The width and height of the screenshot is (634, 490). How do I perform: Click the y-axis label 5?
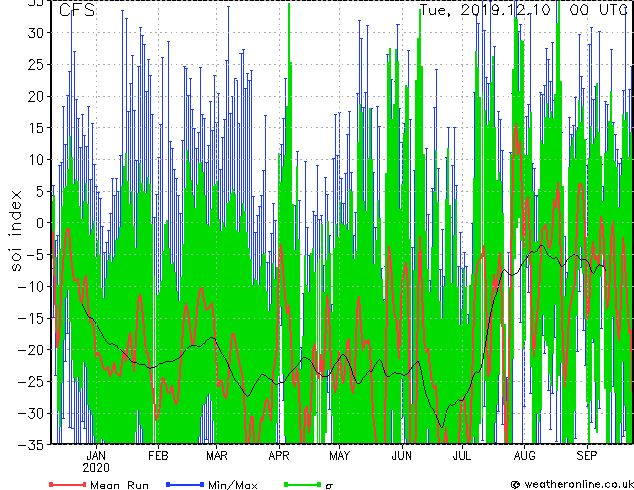click(x=40, y=191)
